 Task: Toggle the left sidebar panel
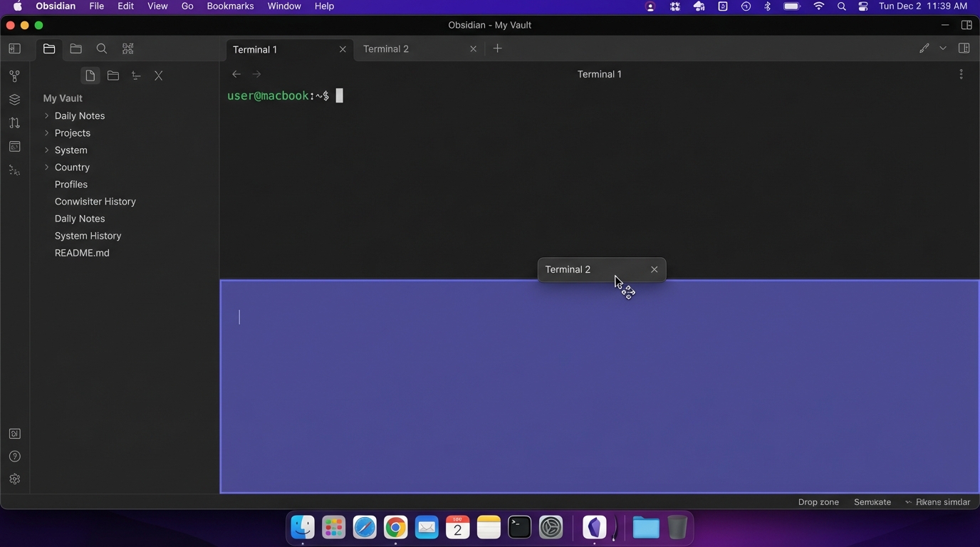tap(14, 48)
